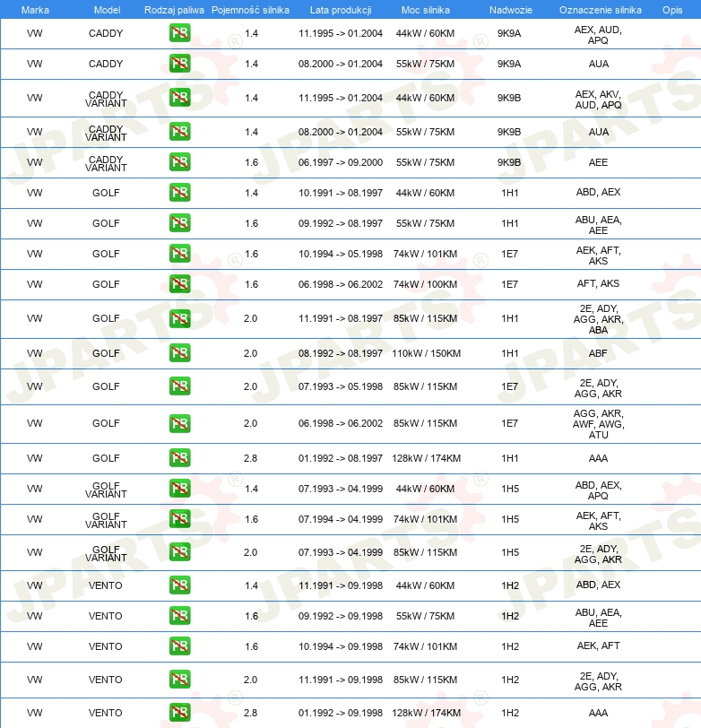Image resolution: width=701 pixels, height=728 pixels.
Task: Select engine codes ABD, AEX, APQ
Action: [598, 490]
